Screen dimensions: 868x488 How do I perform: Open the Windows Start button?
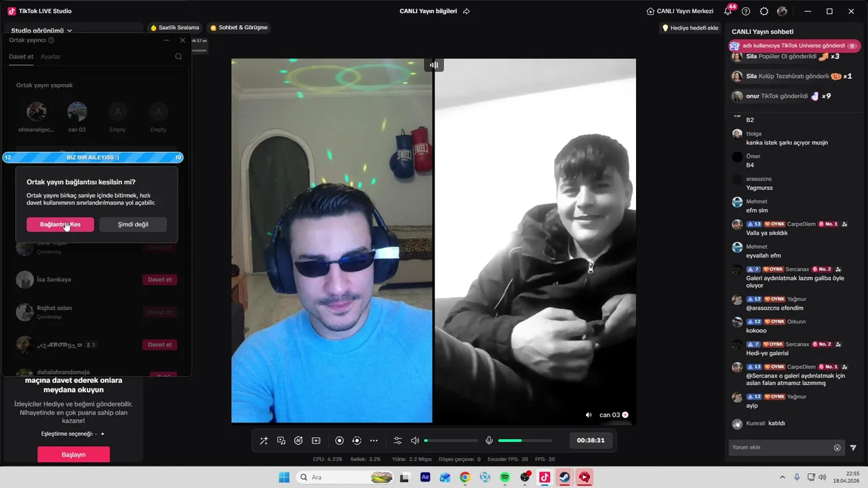tap(284, 477)
